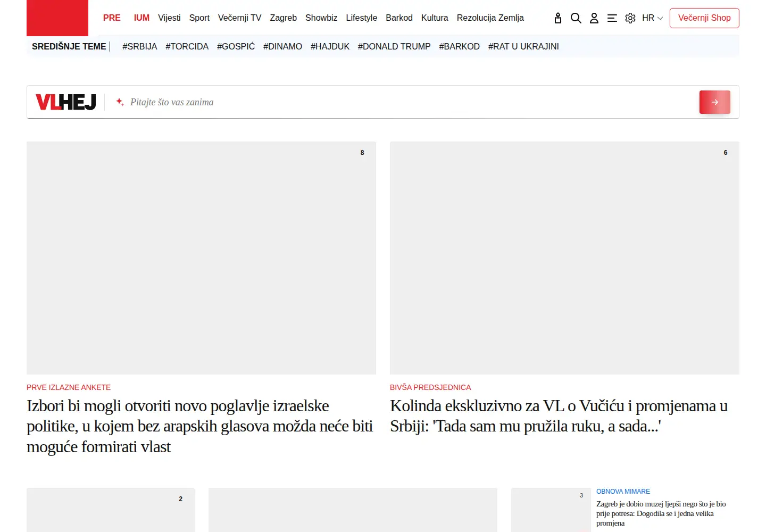Open the Kultura section

[x=435, y=18]
